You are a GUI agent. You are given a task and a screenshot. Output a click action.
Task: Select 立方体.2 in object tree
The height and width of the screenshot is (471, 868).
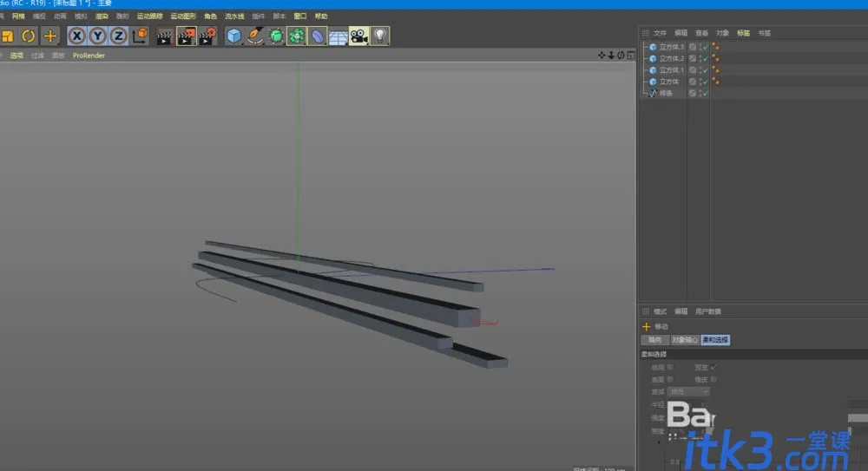pyautogui.click(x=672, y=59)
